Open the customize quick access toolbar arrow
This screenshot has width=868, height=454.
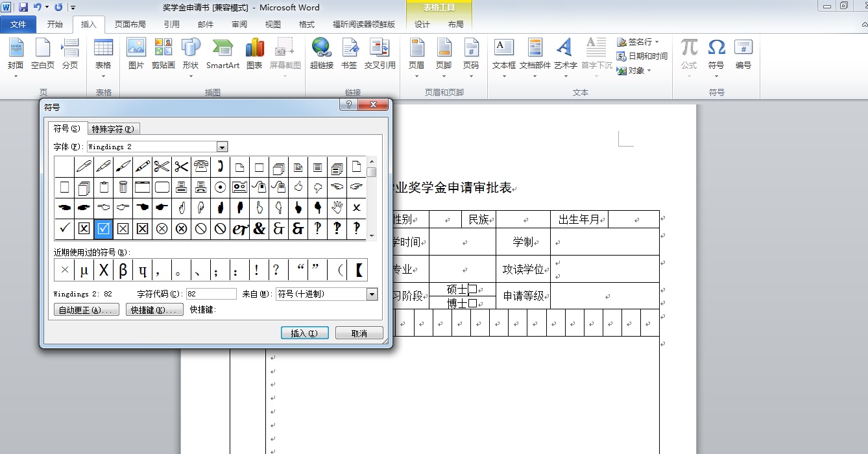(x=73, y=8)
